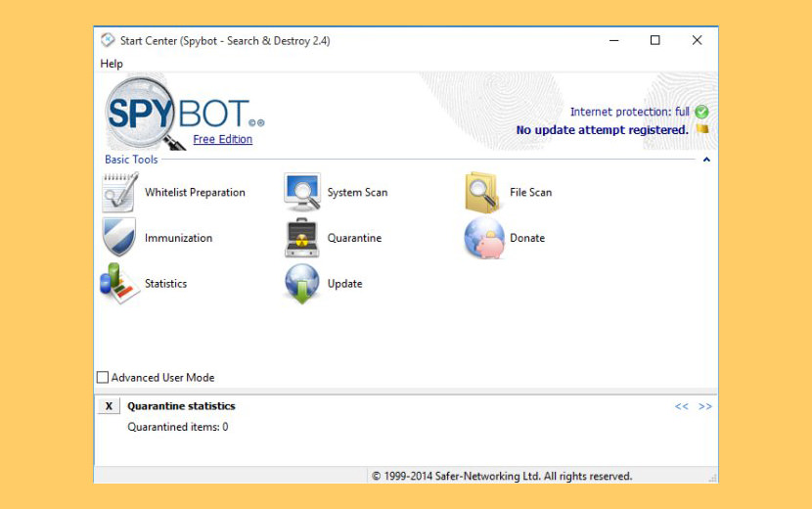Close the Start Center window
Viewport: 812px width, 509px height.
pyautogui.click(x=697, y=40)
